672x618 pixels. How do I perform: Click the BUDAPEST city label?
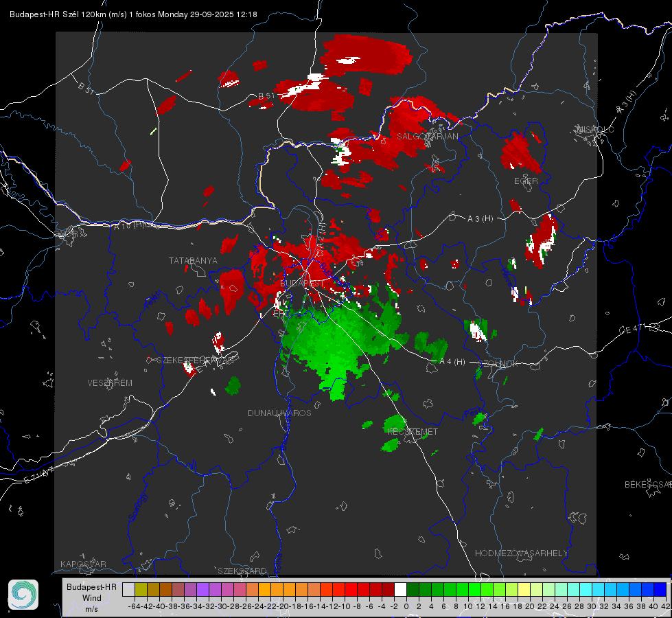coord(302,284)
